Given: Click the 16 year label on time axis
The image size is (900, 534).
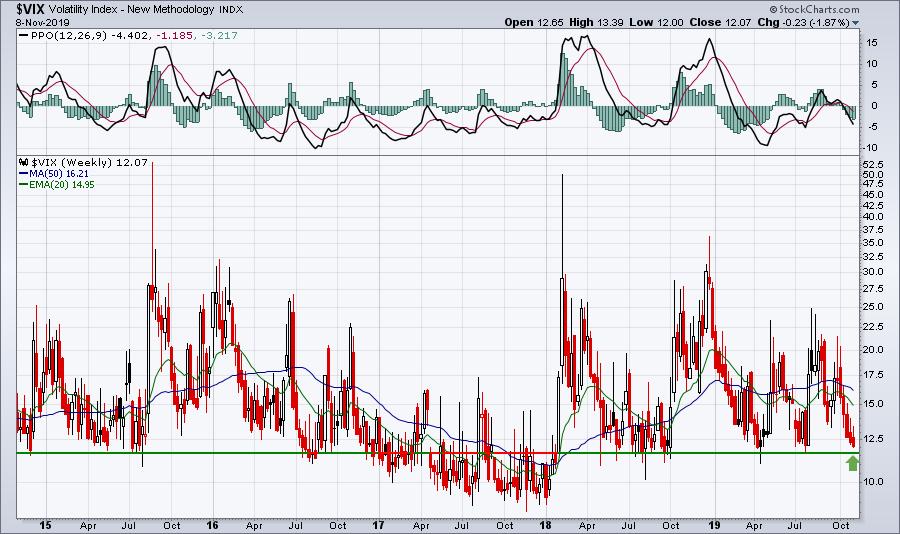Looking at the screenshot, I should pyautogui.click(x=212, y=525).
